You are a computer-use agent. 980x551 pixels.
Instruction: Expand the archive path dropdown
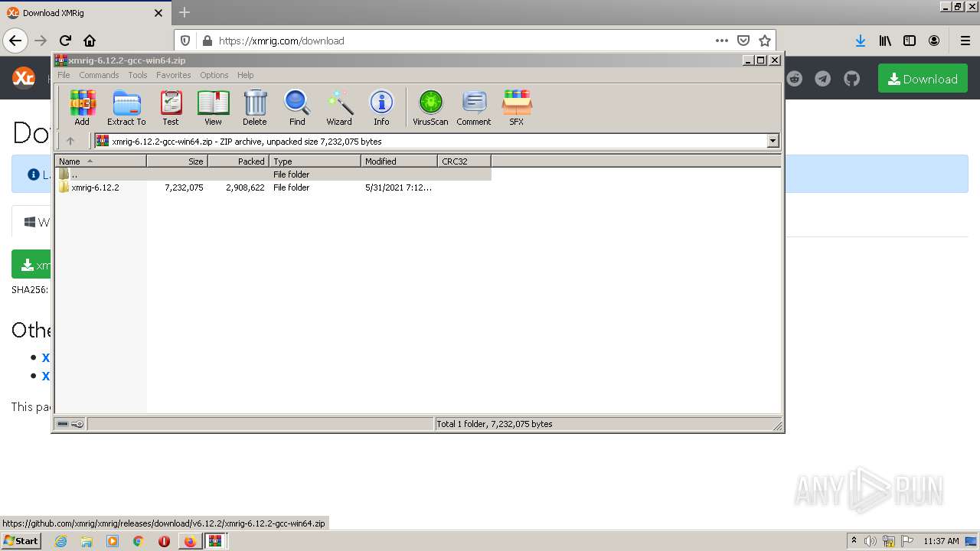(773, 141)
